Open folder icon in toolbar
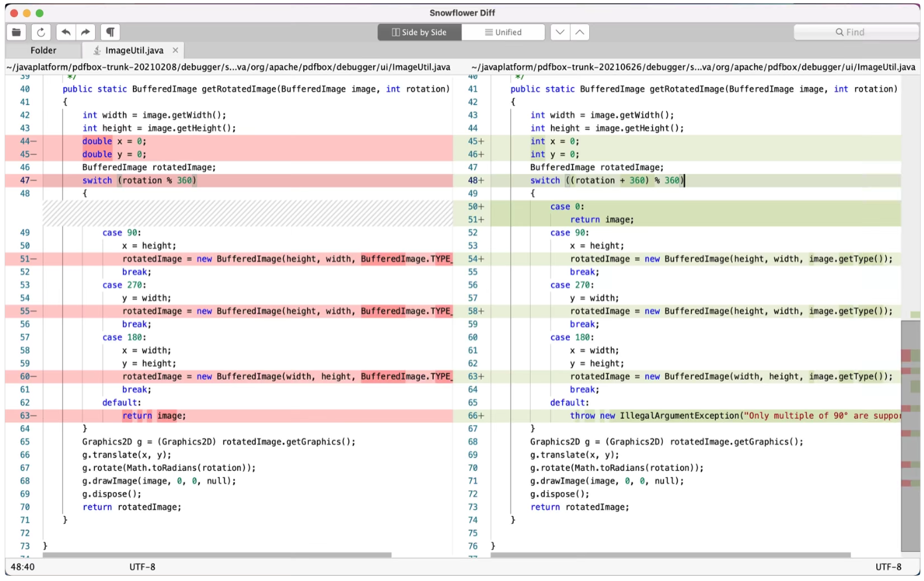Viewport: 924px width, 581px height. pyautogui.click(x=17, y=32)
